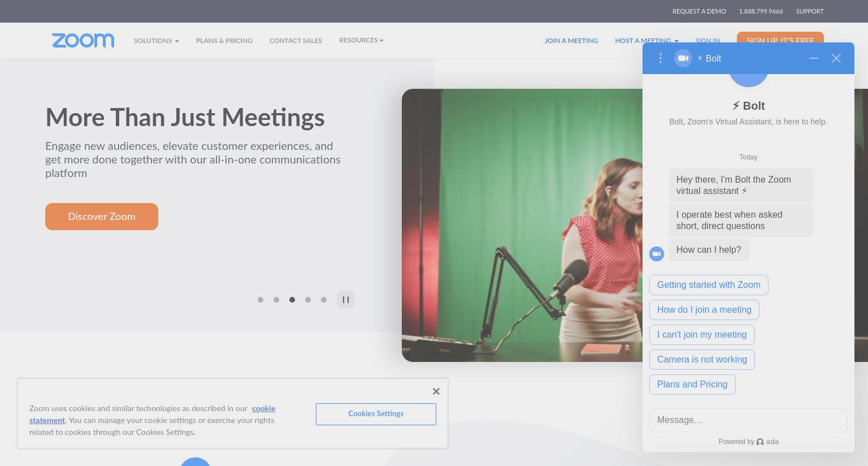
Task: Choose Getting started with Zoom quick reply
Action: click(x=709, y=285)
